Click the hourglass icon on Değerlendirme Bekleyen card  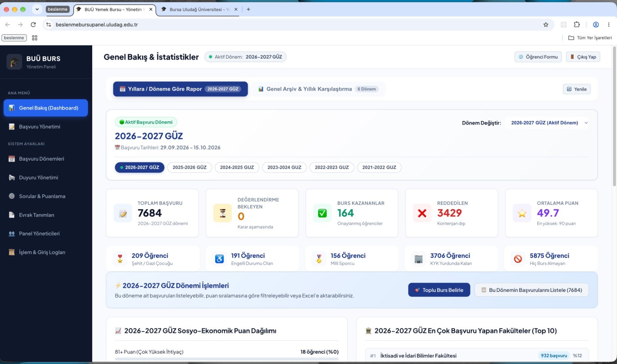point(223,213)
